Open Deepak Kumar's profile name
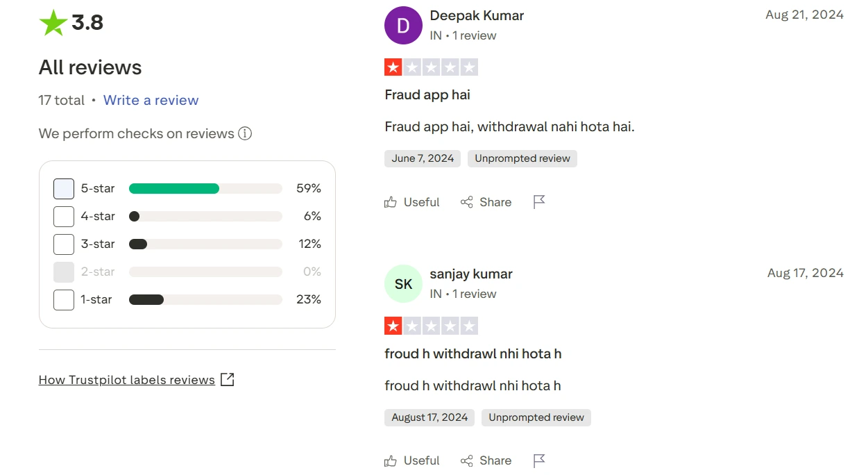Screen dimensions: 868x475 point(477,15)
